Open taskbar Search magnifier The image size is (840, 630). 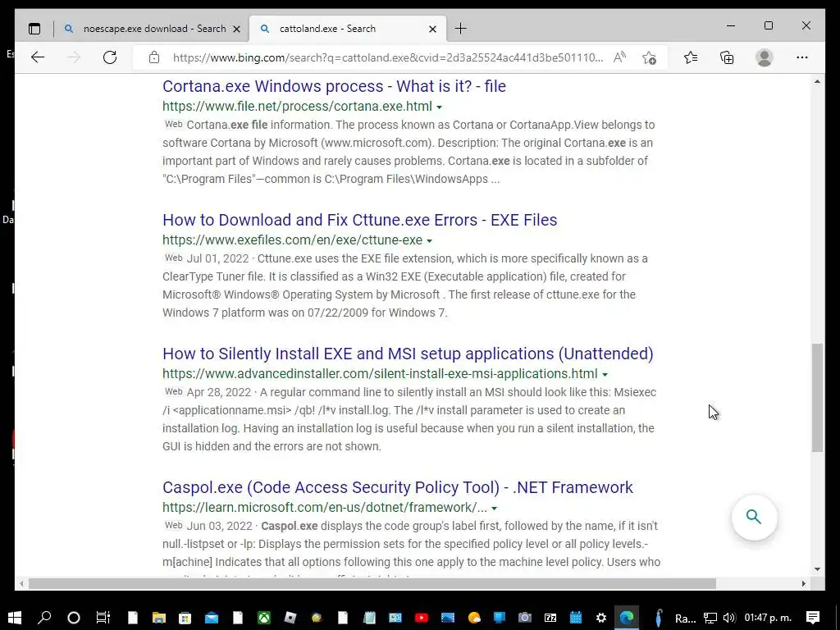click(44, 618)
